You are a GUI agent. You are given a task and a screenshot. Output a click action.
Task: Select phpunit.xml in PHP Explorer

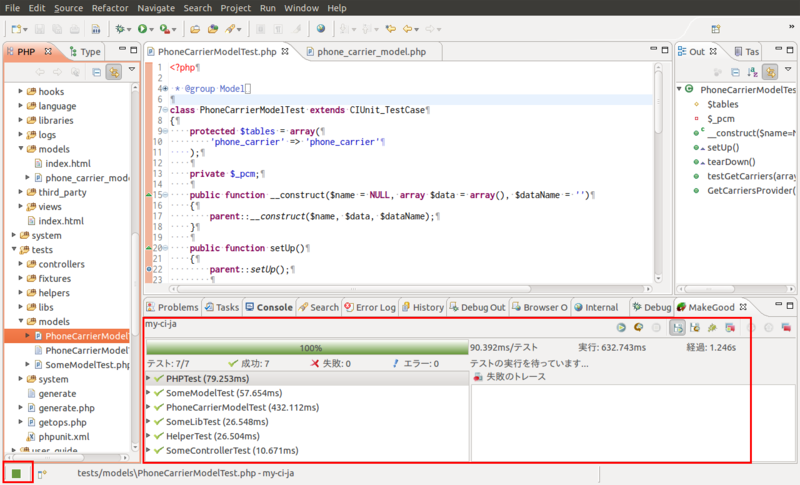[64, 437]
